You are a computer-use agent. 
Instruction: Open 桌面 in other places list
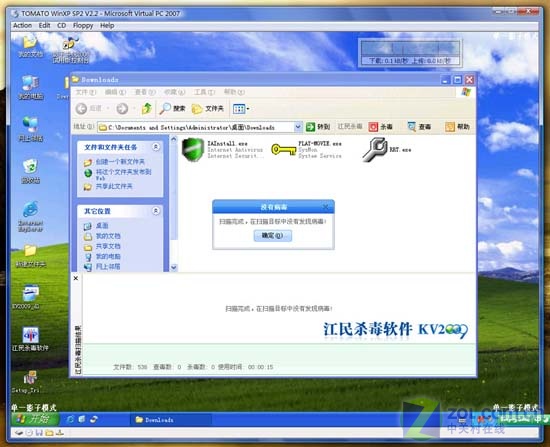click(x=96, y=226)
